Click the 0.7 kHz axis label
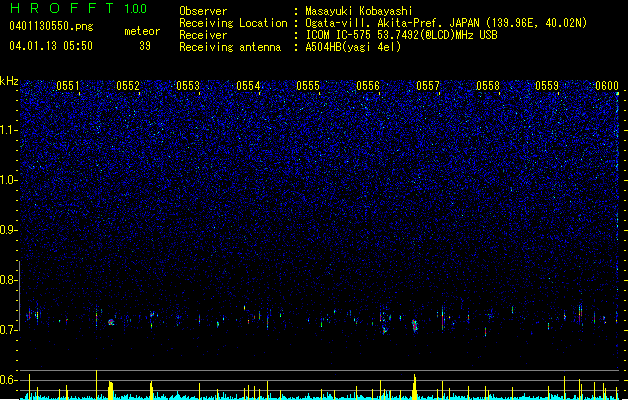 point(9,330)
